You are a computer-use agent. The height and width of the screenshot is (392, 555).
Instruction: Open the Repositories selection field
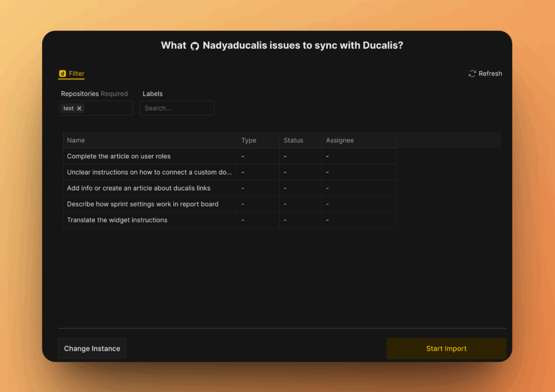pyautogui.click(x=108, y=108)
